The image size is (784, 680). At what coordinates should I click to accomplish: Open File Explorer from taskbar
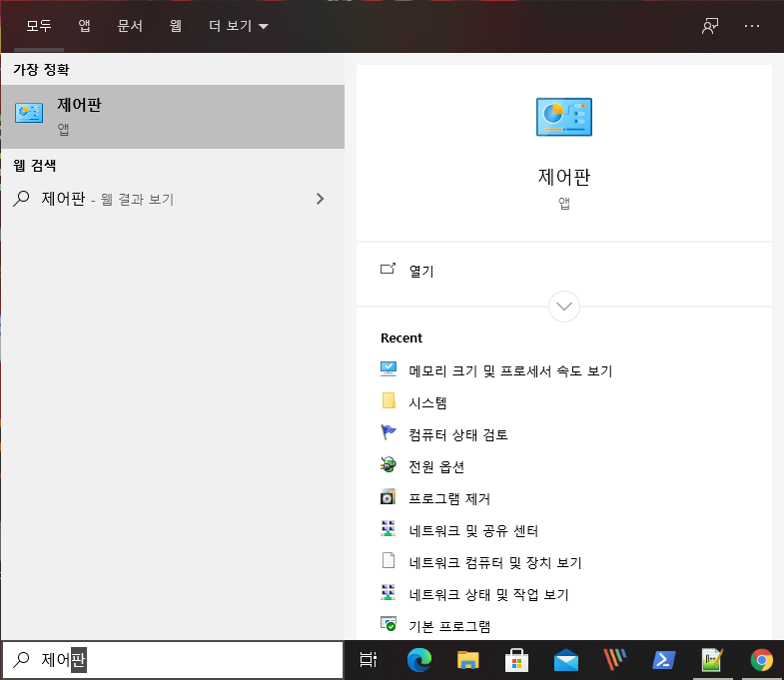468,660
